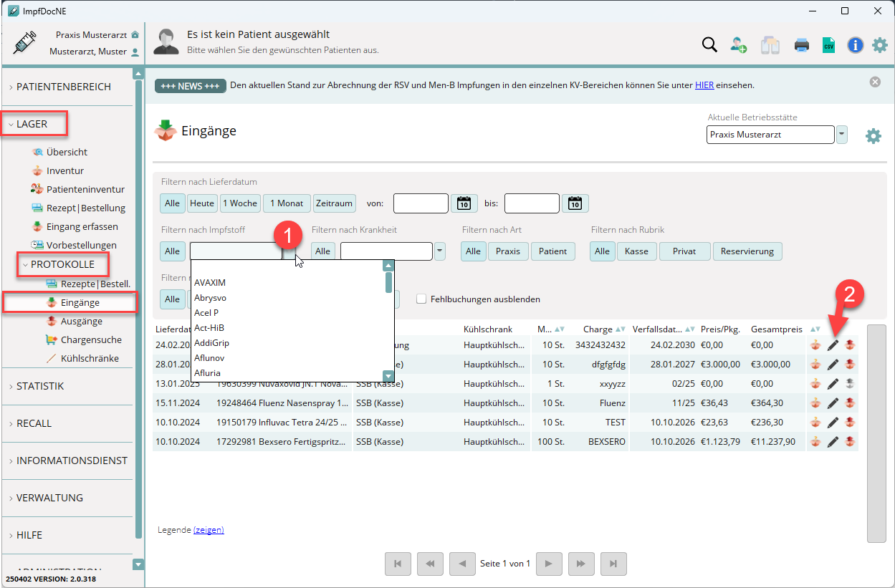
Task: Export the list with the CSV icon
Action: tap(828, 45)
